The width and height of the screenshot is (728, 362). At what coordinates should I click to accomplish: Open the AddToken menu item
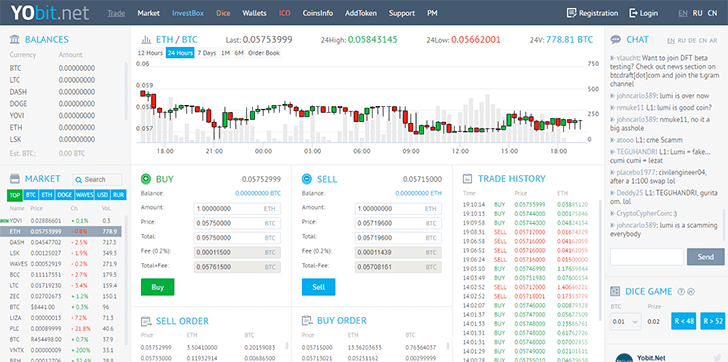point(361,13)
